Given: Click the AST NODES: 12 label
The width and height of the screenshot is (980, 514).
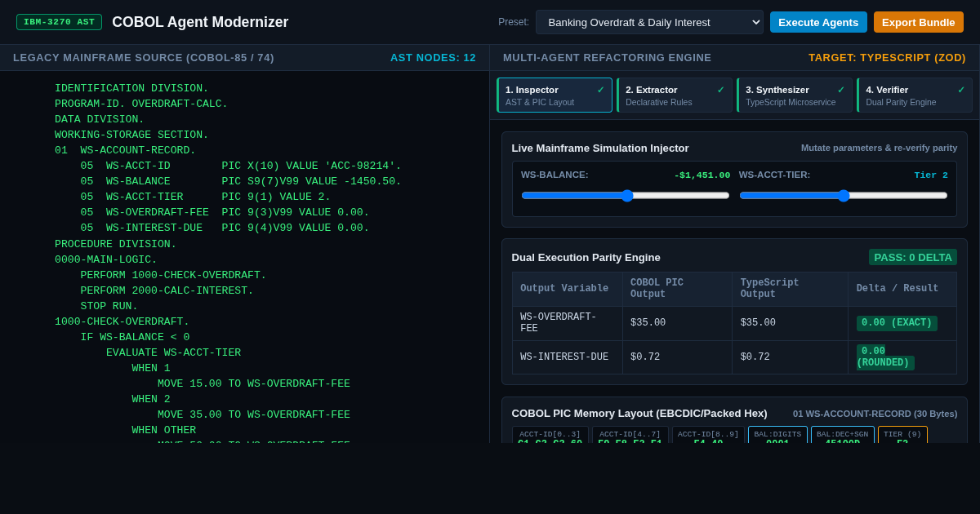Looking at the screenshot, I should pyautogui.click(x=433, y=58).
